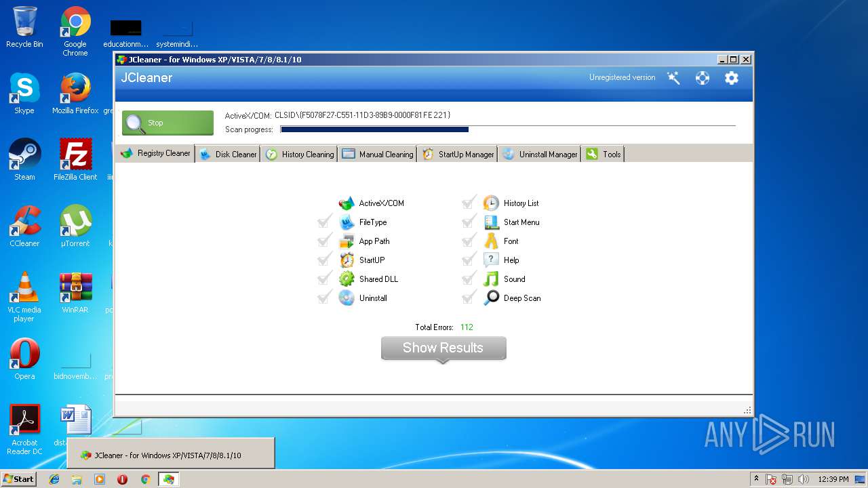
Task: Click the JCleaner taskbar button
Action: 168,479
